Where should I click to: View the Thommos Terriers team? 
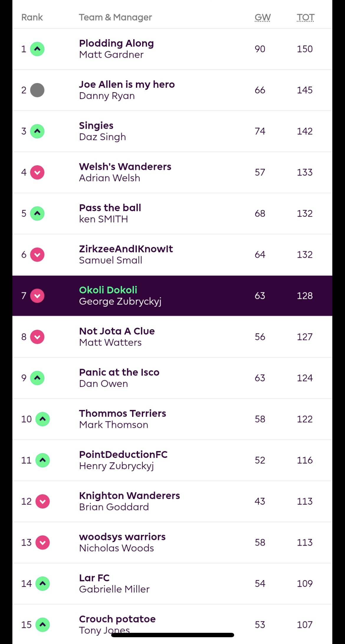(122, 413)
